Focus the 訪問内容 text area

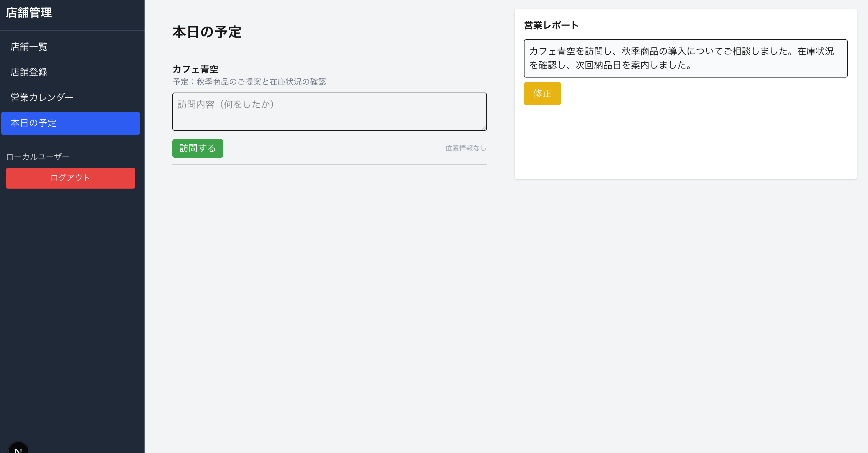tap(329, 112)
